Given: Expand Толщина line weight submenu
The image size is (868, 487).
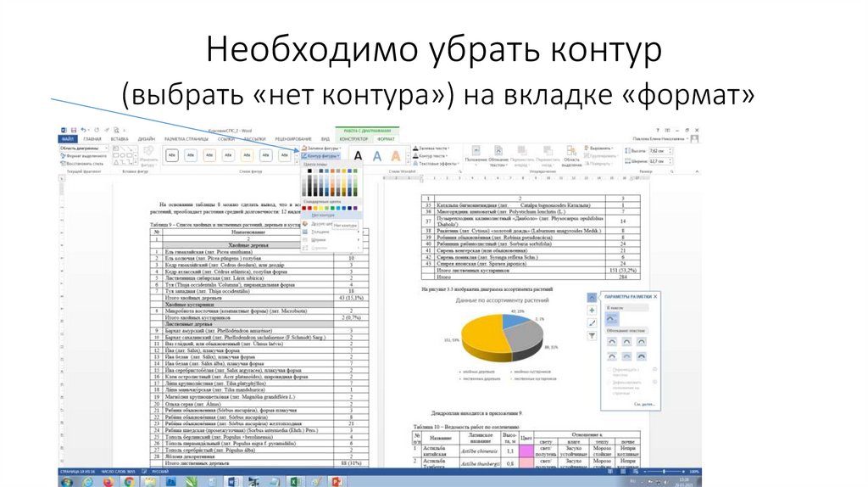Looking at the screenshot, I should 331,232.
